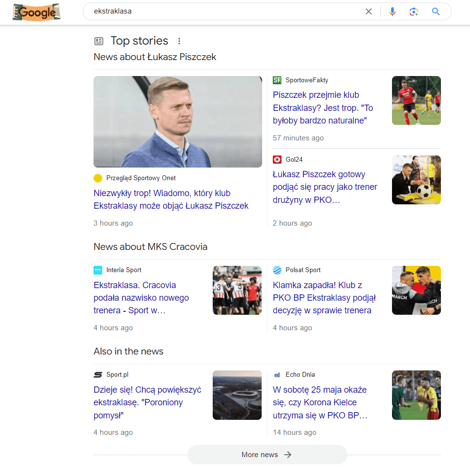
Task: Start the search with the magnifier icon
Action: (435, 11)
